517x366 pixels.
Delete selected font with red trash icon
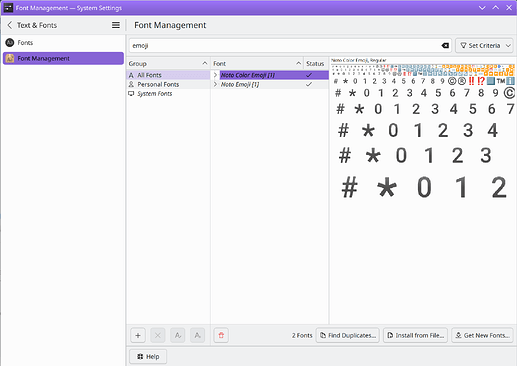coord(221,335)
